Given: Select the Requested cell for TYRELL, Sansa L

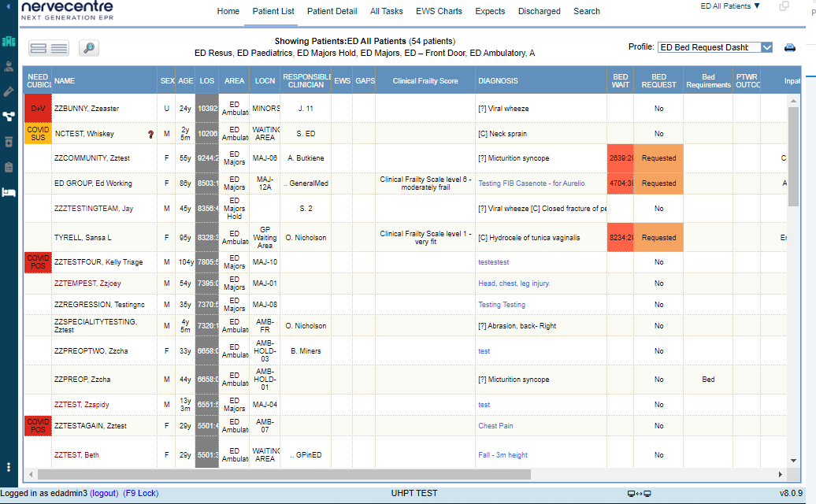Looking at the screenshot, I should pos(658,238).
